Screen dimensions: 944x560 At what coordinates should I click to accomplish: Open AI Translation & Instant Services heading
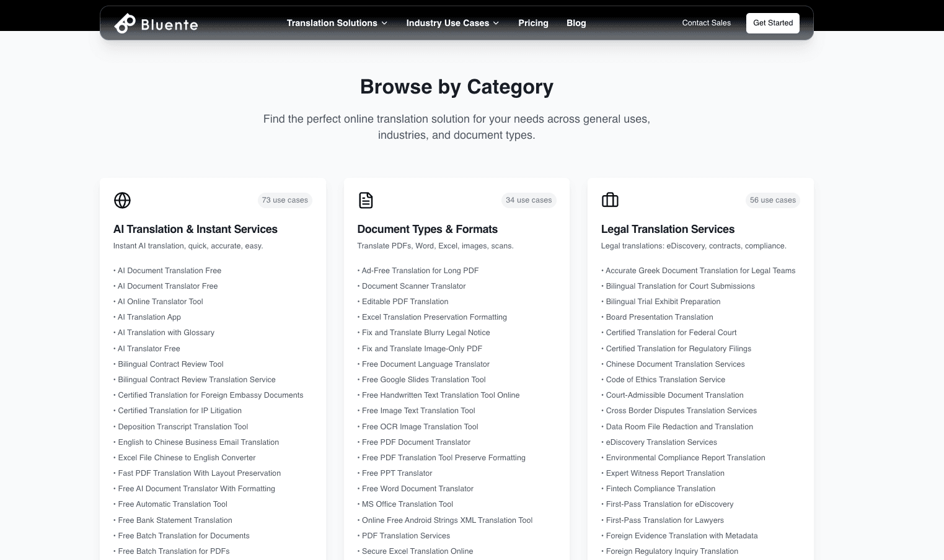195,229
